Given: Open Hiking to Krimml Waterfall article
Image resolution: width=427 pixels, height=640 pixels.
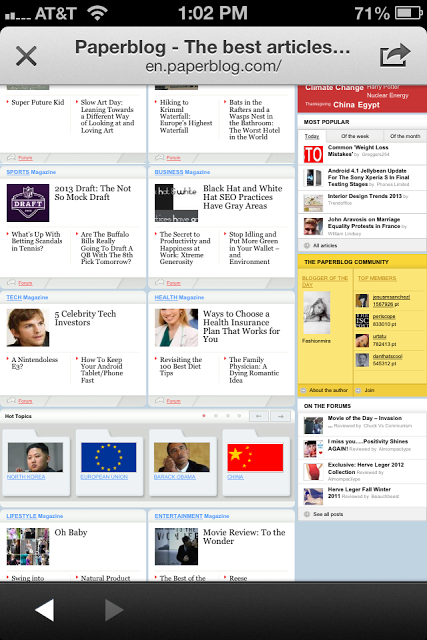Looking at the screenshot, I should point(186,116).
